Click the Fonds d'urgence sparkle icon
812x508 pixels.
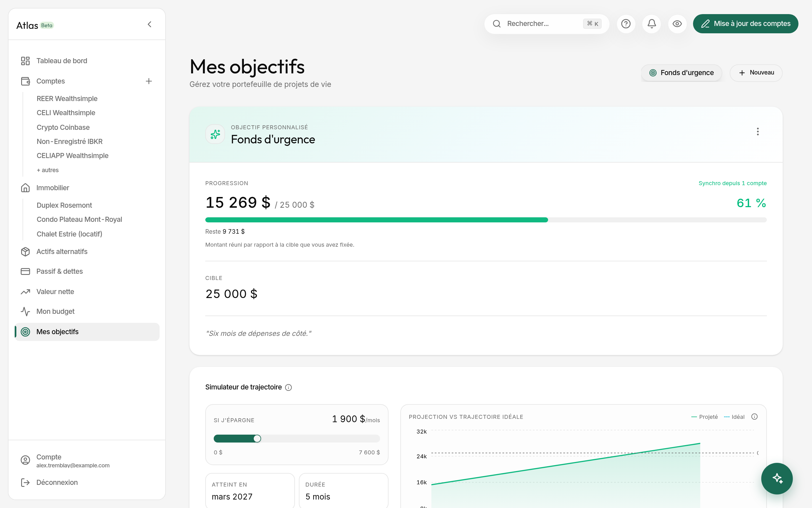pos(215,134)
